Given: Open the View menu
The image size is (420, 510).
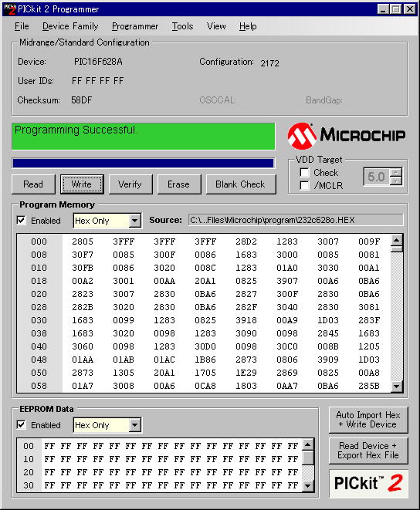Looking at the screenshot, I should (216, 26).
